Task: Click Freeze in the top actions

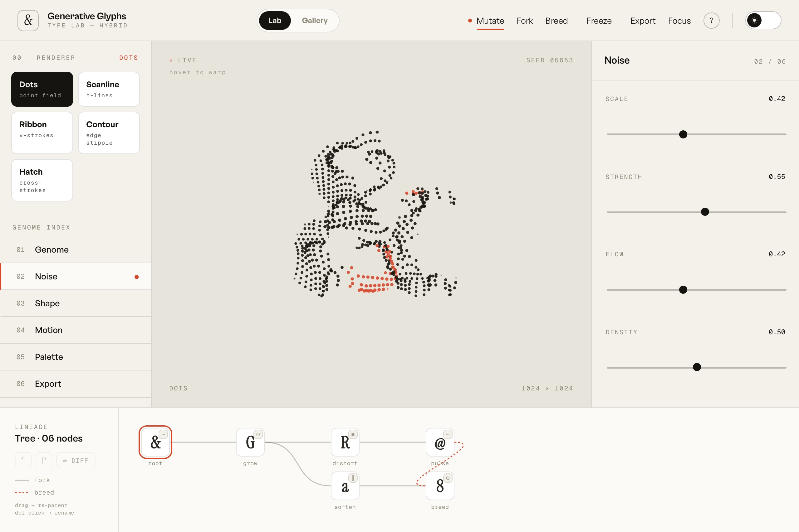Action: (x=599, y=21)
